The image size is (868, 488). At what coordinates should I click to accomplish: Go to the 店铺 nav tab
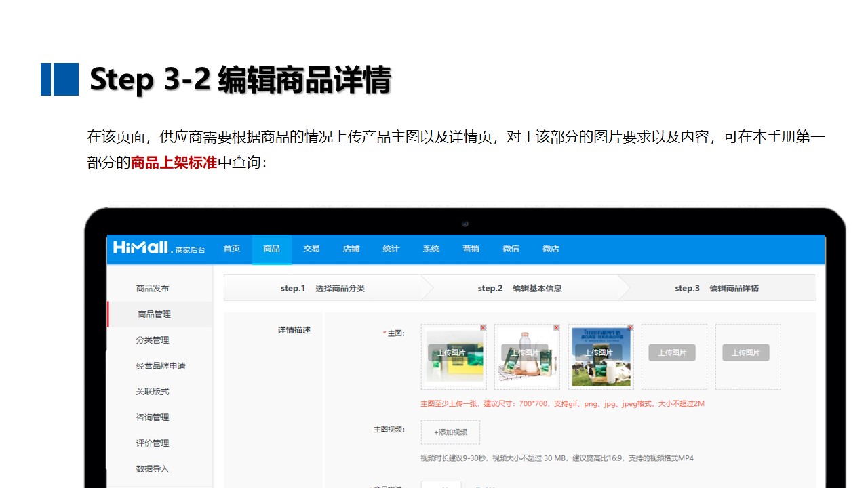pos(351,249)
